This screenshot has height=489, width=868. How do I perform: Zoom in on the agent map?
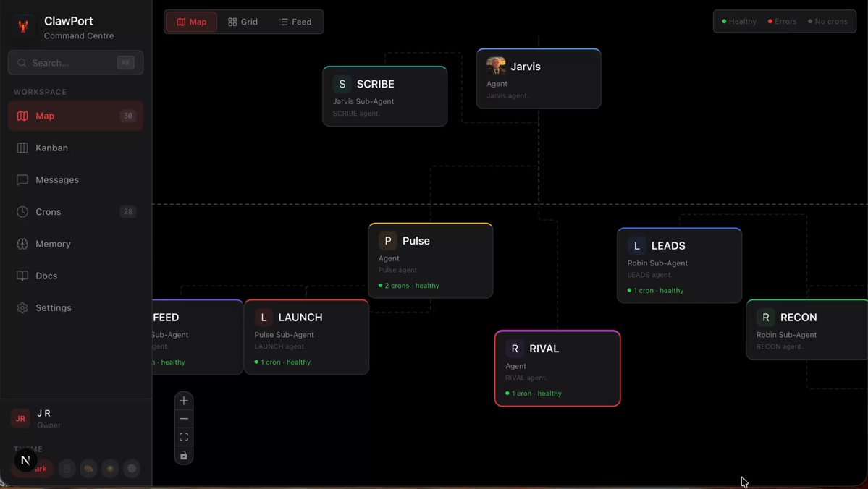coord(183,400)
